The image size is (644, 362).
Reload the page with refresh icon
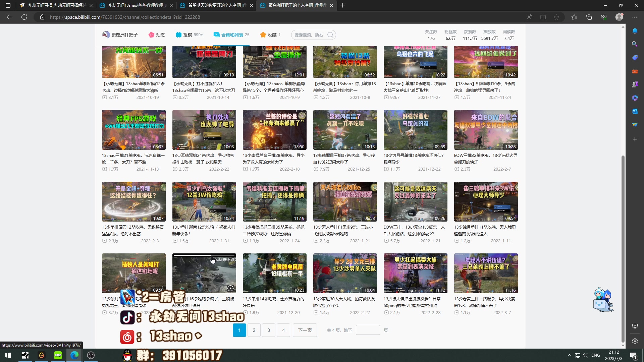point(24,17)
